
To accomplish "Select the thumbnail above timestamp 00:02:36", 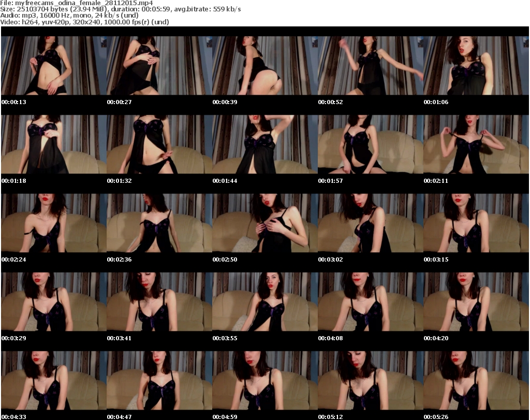I will (x=159, y=223).
